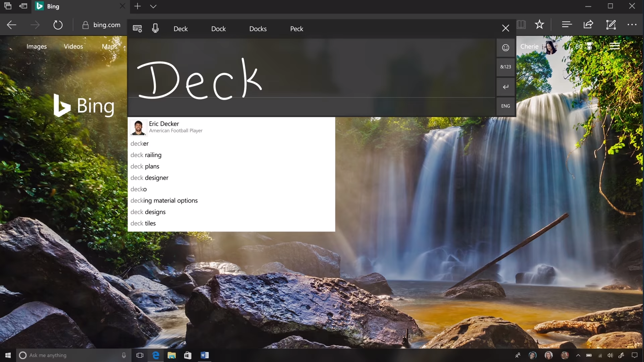Share this page icon
Viewport: 644px width, 362px height.
pyautogui.click(x=588, y=24)
